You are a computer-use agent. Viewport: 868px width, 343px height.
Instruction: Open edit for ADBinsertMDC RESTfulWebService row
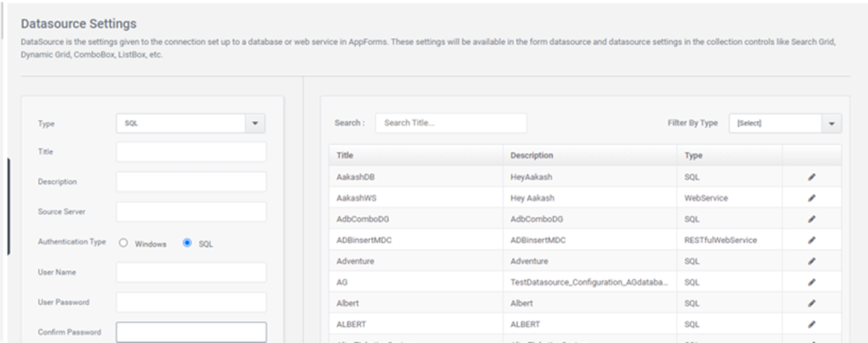[811, 241]
